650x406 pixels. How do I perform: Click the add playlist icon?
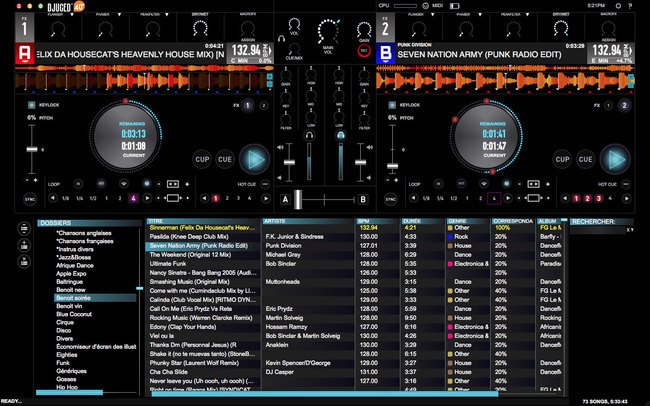click(24, 245)
